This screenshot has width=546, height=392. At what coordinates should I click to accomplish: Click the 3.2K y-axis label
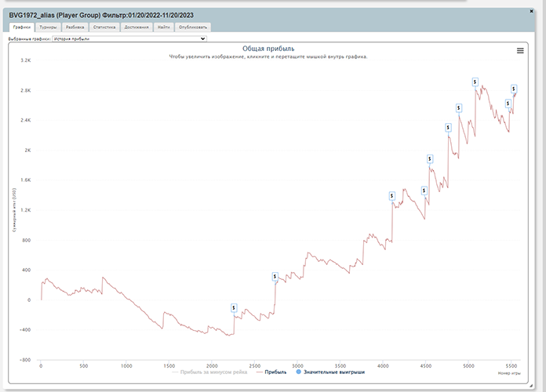click(26, 60)
